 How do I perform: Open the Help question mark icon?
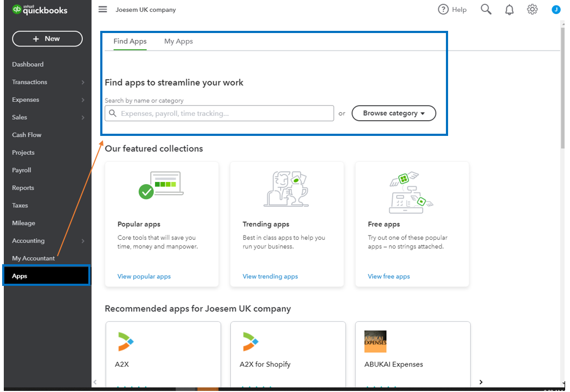[x=443, y=9]
